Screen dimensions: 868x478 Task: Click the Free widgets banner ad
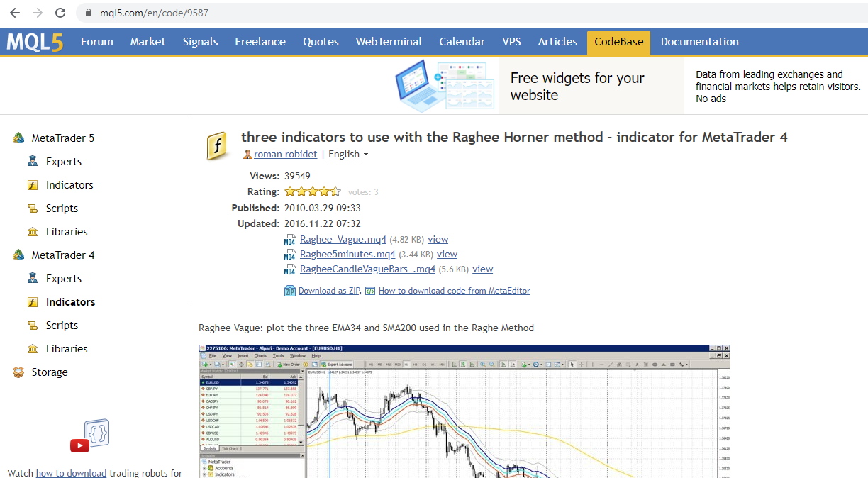[577, 87]
